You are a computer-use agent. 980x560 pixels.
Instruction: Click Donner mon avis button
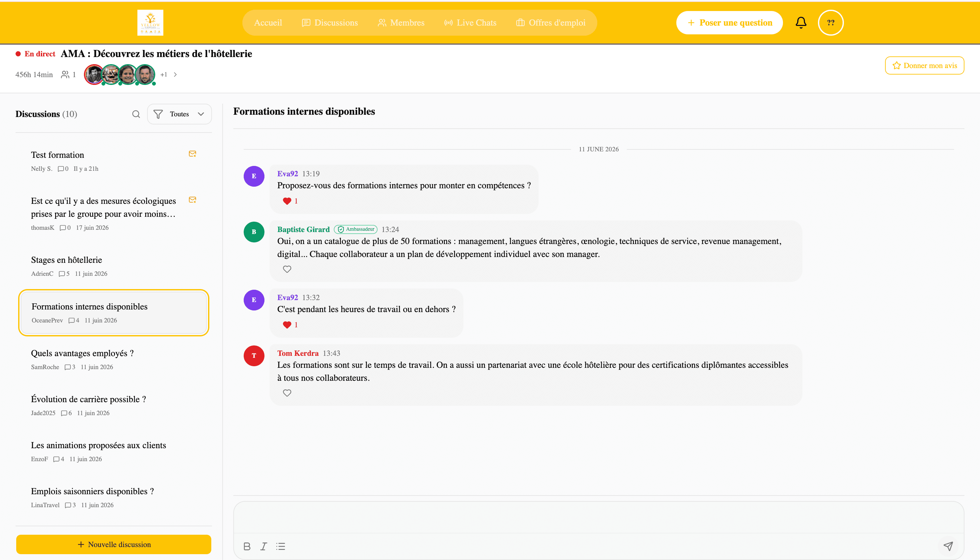click(x=924, y=66)
